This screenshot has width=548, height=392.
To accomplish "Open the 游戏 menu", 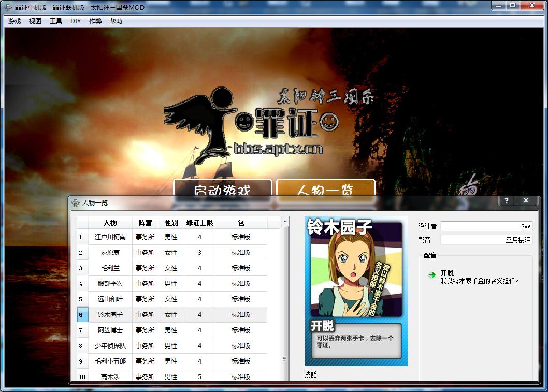I will [15, 21].
